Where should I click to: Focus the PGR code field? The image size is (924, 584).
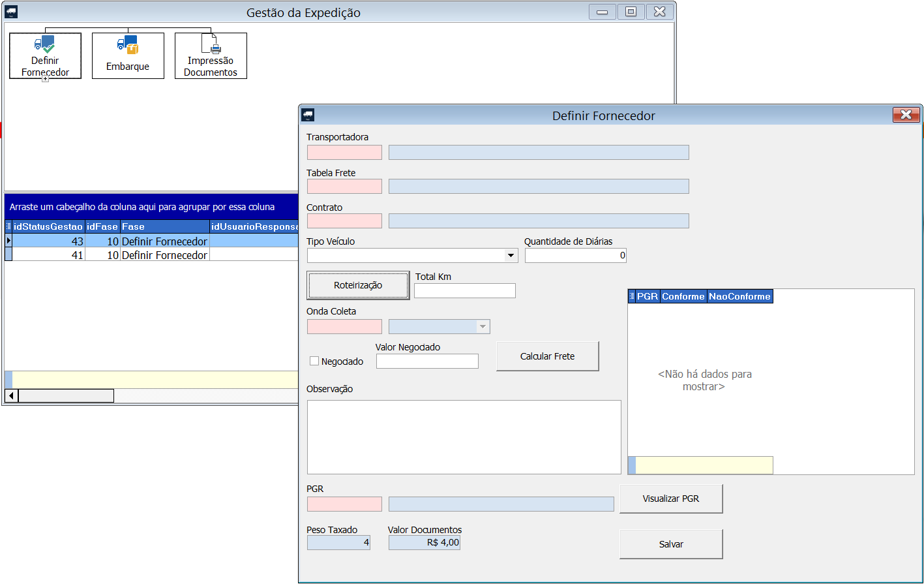(x=344, y=504)
